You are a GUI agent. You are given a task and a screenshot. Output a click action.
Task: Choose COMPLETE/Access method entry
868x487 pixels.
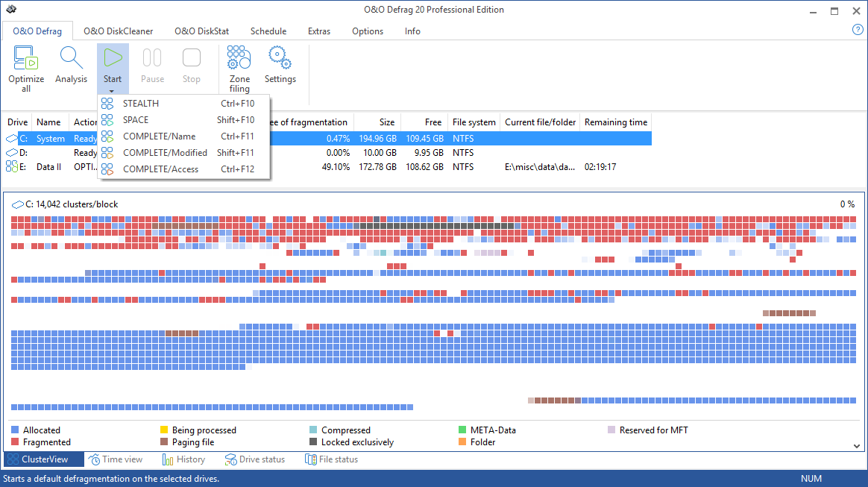[183, 169]
